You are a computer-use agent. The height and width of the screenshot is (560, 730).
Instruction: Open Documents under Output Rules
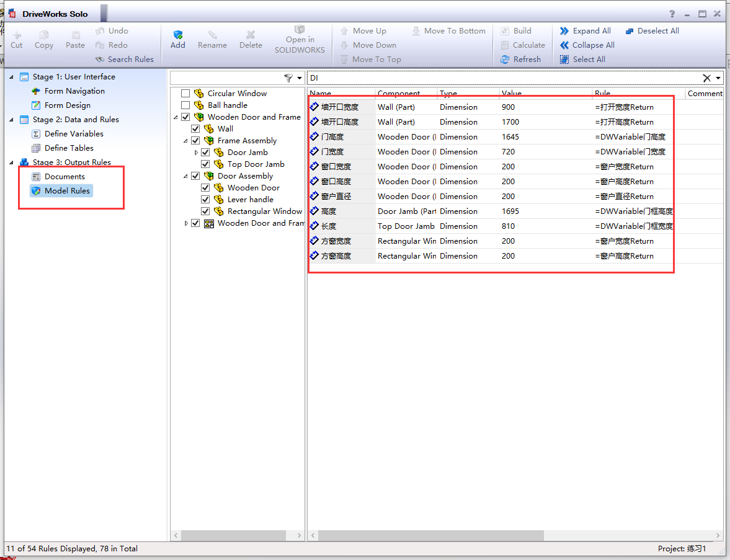(58, 176)
